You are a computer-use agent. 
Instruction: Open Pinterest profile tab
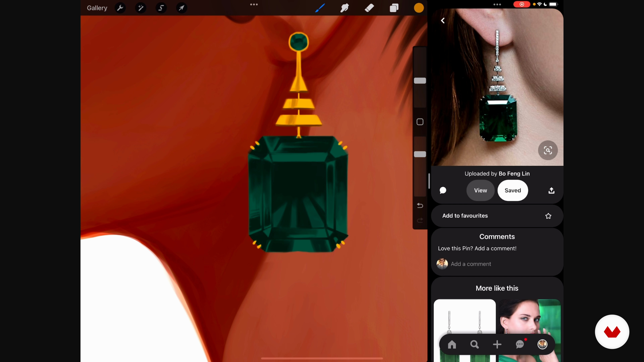click(x=542, y=345)
